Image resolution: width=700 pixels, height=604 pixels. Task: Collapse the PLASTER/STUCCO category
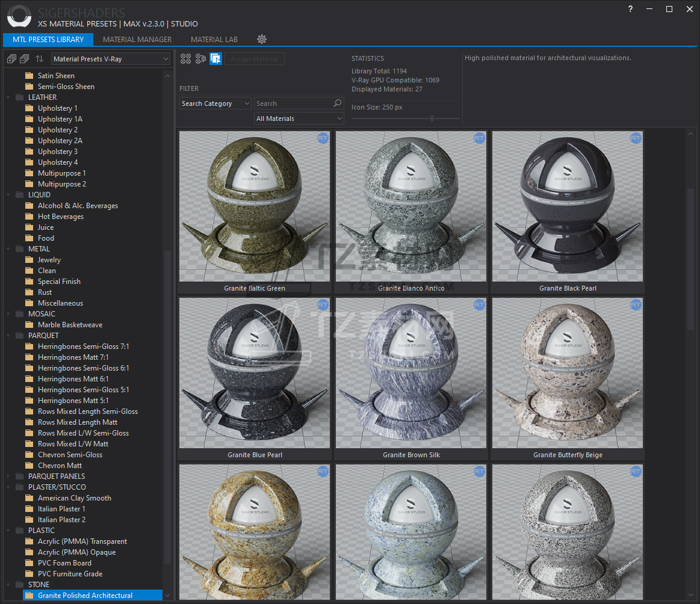click(8, 487)
